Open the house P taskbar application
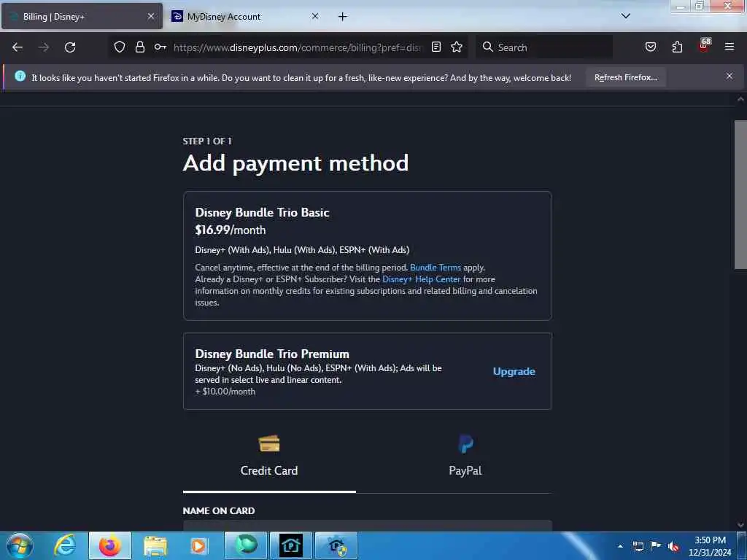Viewport: 747px width, 560px height. pyautogui.click(x=290, y=545)
